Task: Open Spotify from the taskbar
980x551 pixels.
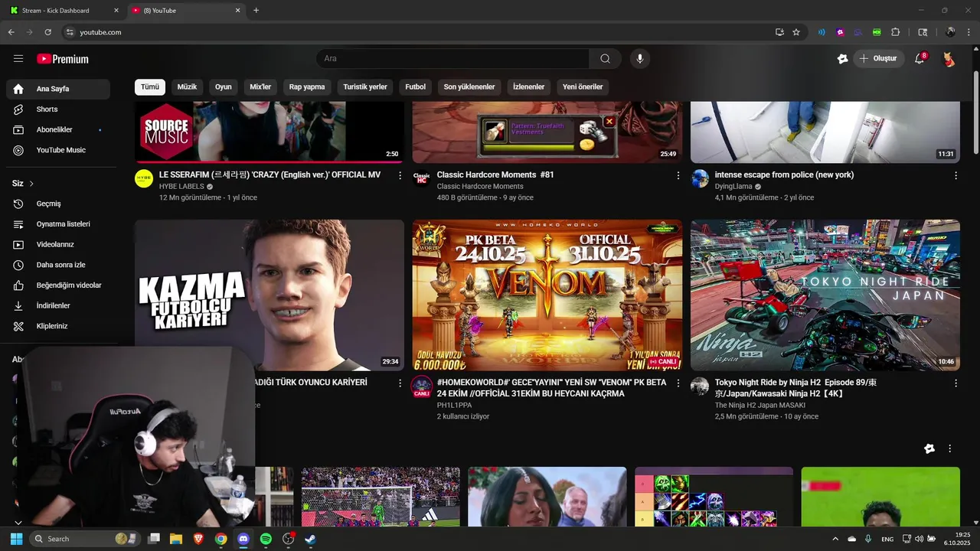Action: (266, 539)
